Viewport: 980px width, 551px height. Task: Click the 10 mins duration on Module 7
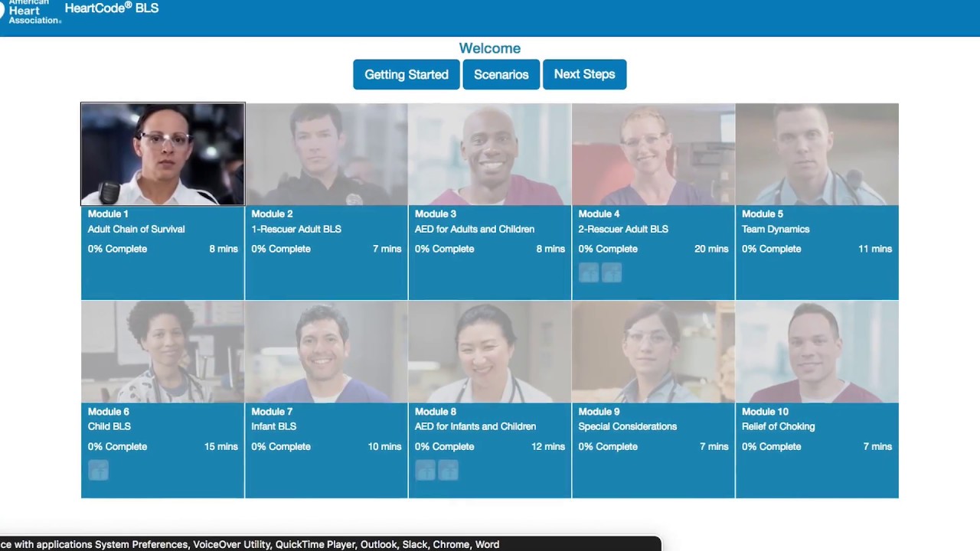pyautogui.click(x=384, y=446)
